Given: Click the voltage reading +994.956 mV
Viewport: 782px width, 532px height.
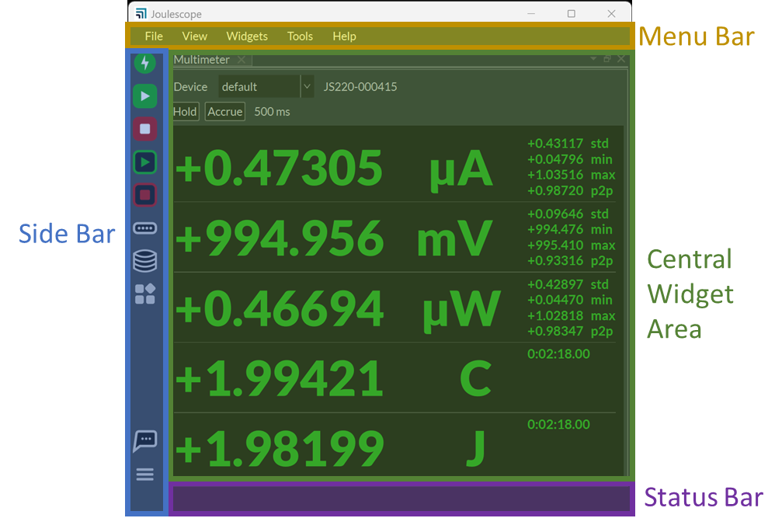Looking at the screenshot, I should tap(334, 238).
